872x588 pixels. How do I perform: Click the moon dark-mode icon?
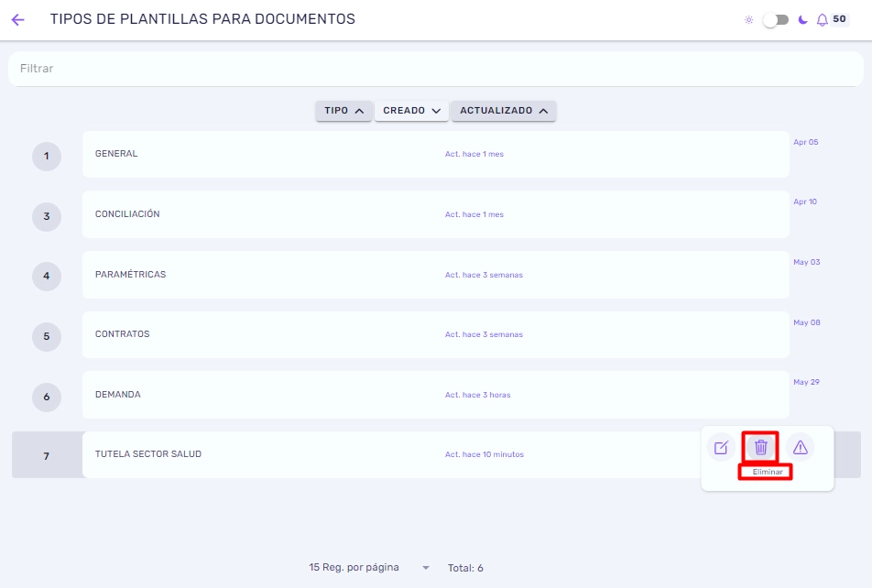(x=802, y=20)
